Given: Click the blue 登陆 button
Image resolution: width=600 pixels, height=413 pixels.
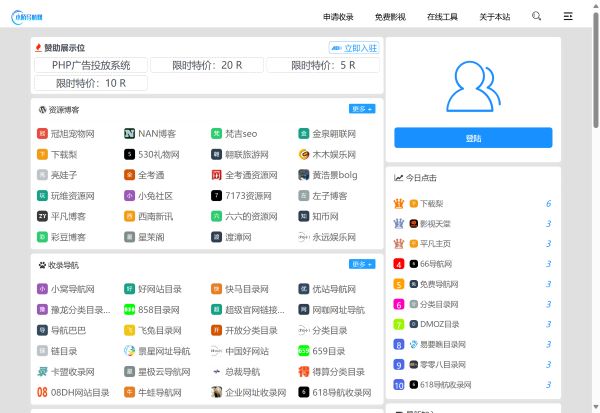Looking at the screenshot, I should click(x=473, y=138).
